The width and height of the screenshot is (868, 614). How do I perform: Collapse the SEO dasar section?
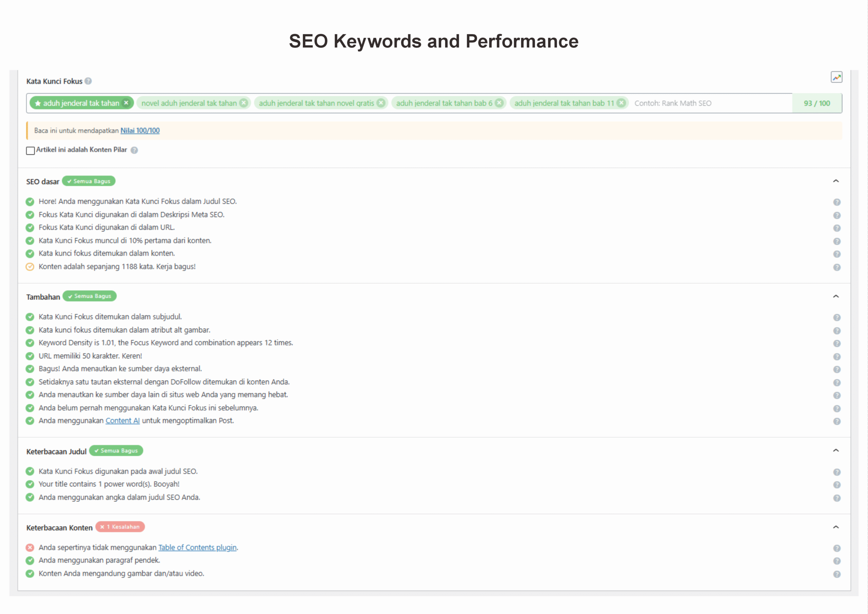[x=835, y=181]
